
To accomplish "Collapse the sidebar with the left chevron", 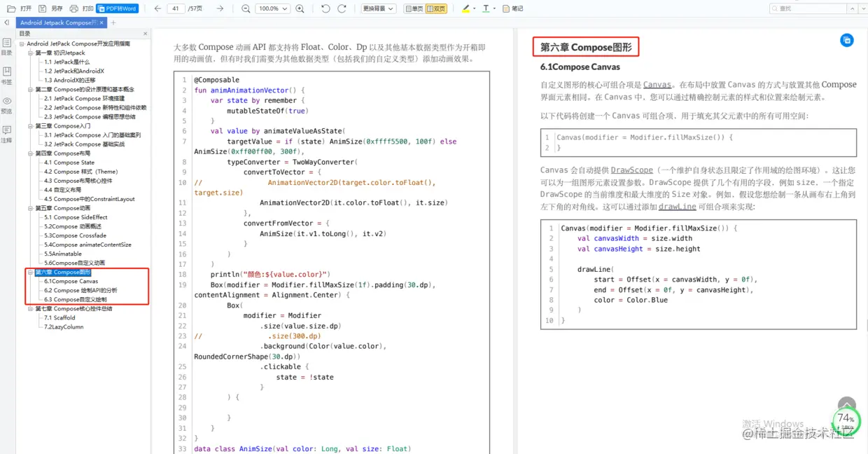I will click(x=7, y=22).
